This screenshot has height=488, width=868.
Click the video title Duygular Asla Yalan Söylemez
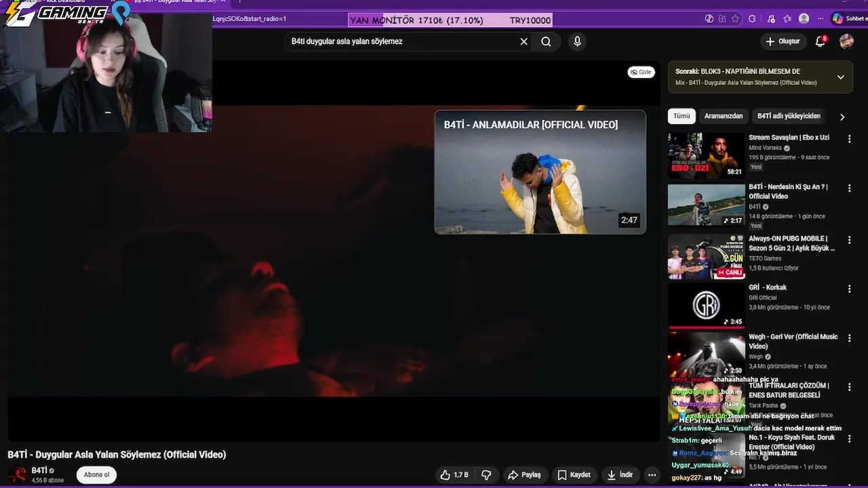117,455
